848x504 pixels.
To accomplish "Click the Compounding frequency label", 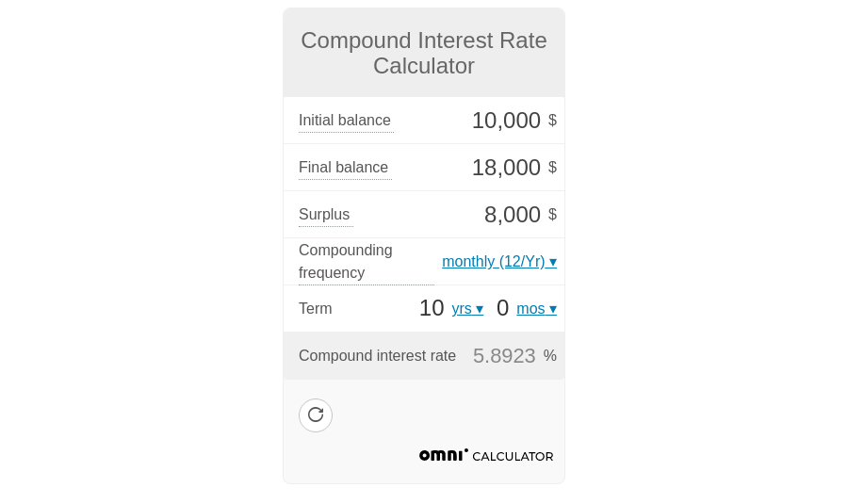I will [346, 262].
